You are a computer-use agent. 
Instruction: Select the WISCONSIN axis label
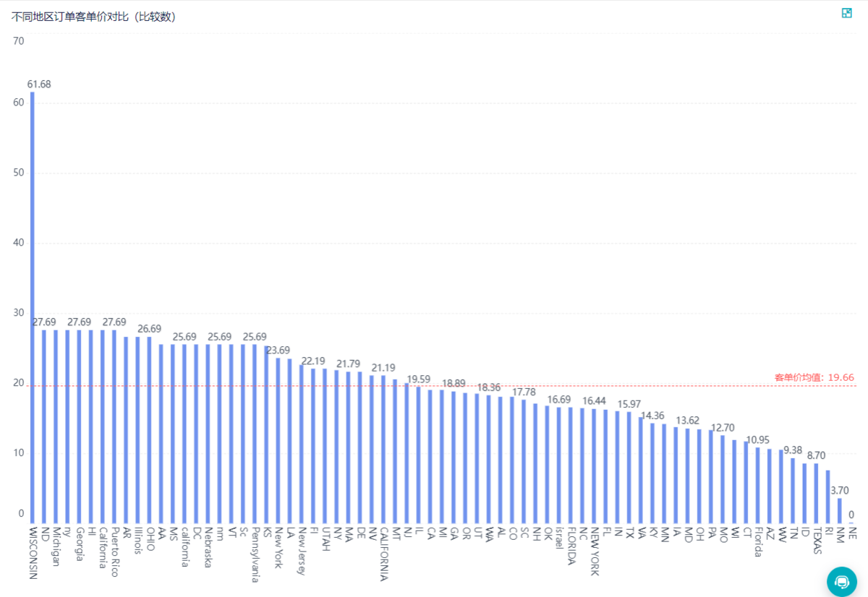(33, 553)
